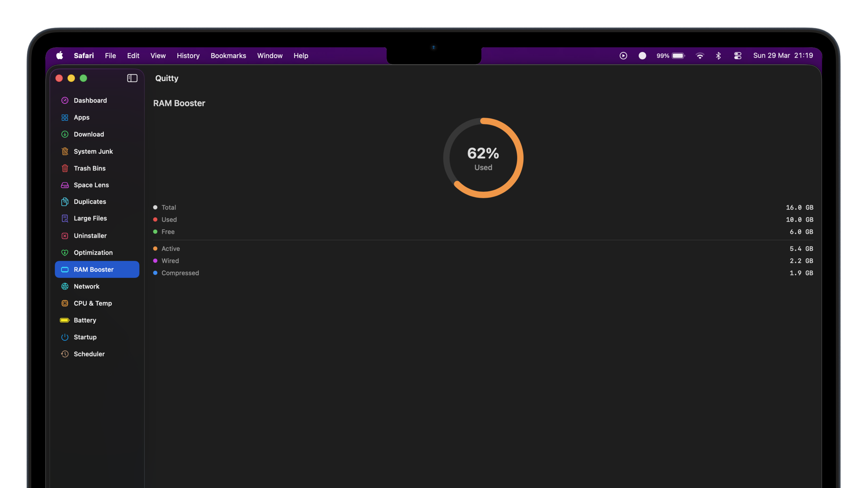Select the System Junk icon
Image resolution: width=868 pixels, height=488 pixels.
point(65,151)
